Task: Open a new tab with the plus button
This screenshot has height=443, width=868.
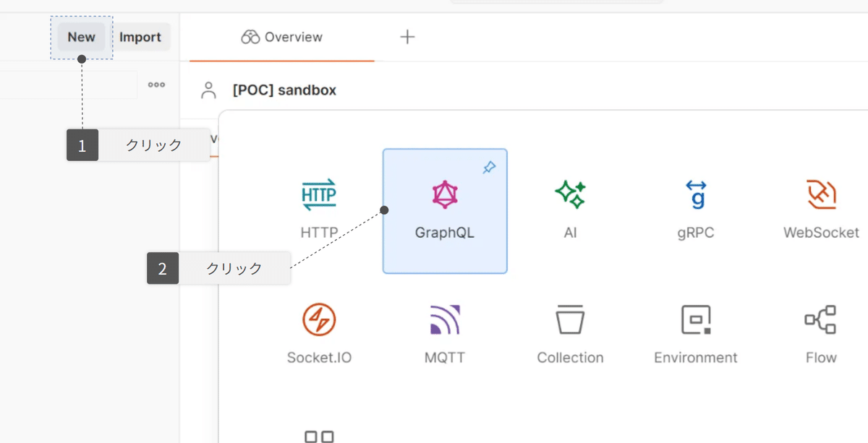Action: (407, 37)
